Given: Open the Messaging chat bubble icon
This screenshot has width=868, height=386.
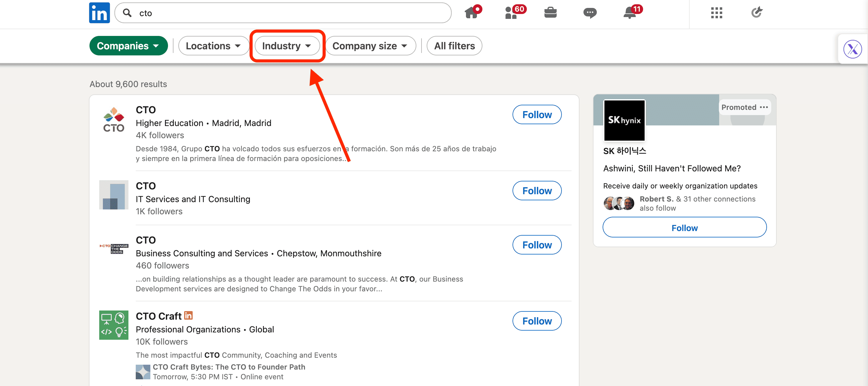Looking at the screenshot, I should coord(590,13).
